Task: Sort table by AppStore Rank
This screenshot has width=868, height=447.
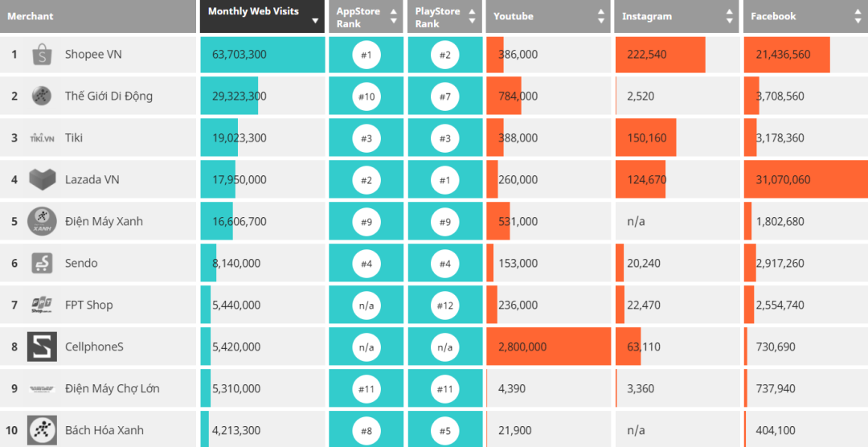Action: pyautogui.click(x=365, y=16)
